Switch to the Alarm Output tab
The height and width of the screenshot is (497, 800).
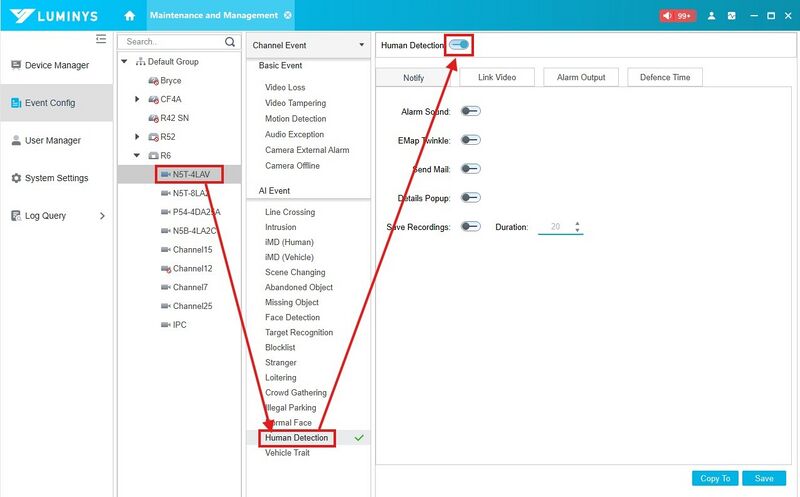coord(581,77)
